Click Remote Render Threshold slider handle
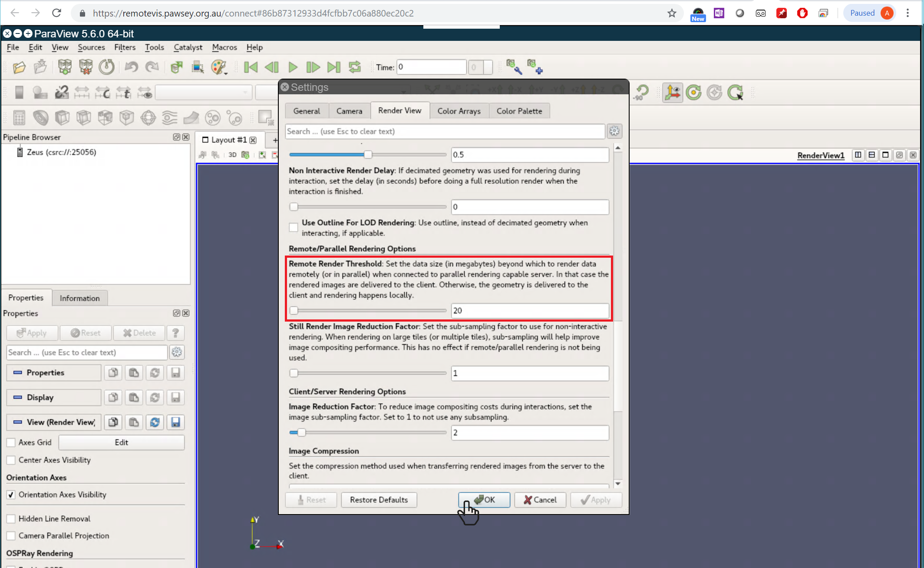 [294, 310]
